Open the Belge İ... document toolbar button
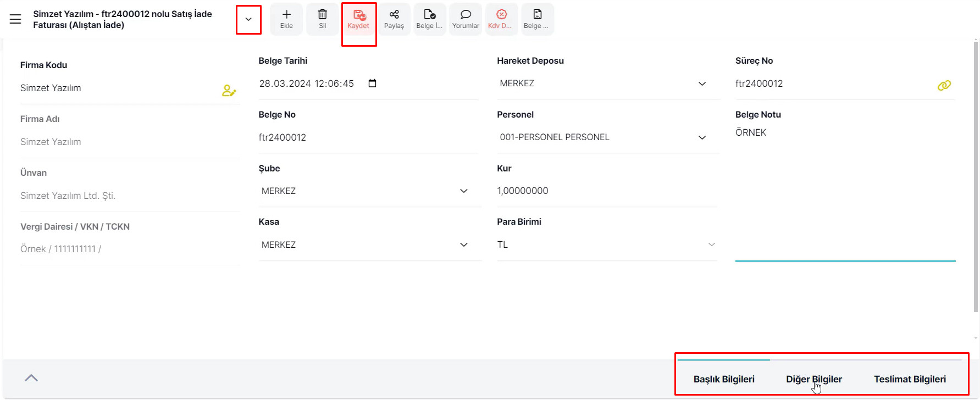Image resolution: width=980 pixels, height=400 pixels. (429, 19)
